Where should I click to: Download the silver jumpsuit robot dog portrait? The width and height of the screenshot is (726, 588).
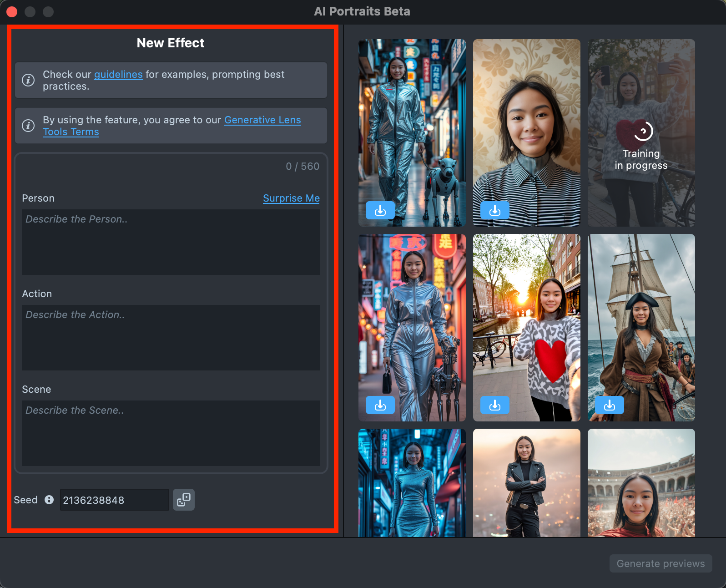(x=380, y=211)
